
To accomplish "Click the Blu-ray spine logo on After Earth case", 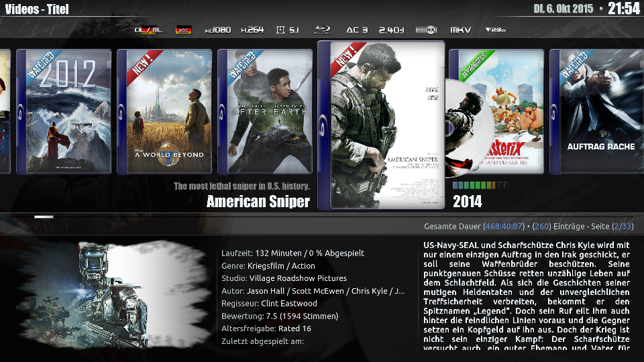I will pos(222,112).
